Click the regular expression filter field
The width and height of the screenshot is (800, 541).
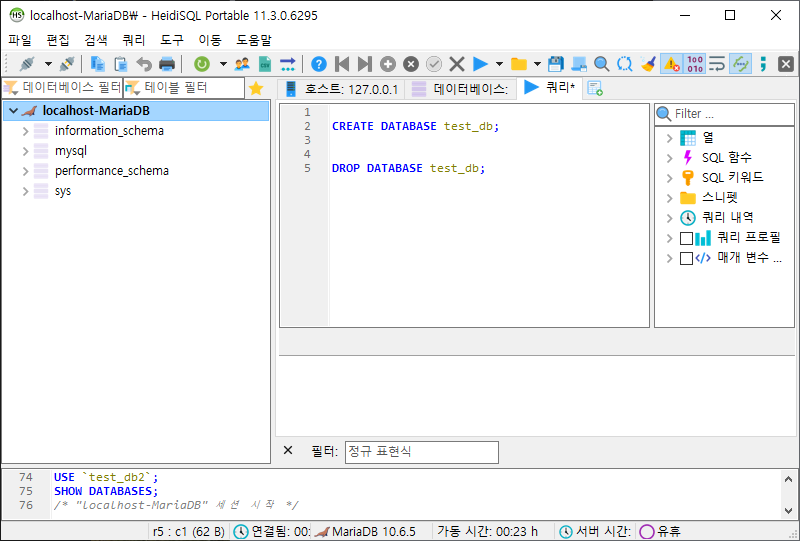pos(421,452)
